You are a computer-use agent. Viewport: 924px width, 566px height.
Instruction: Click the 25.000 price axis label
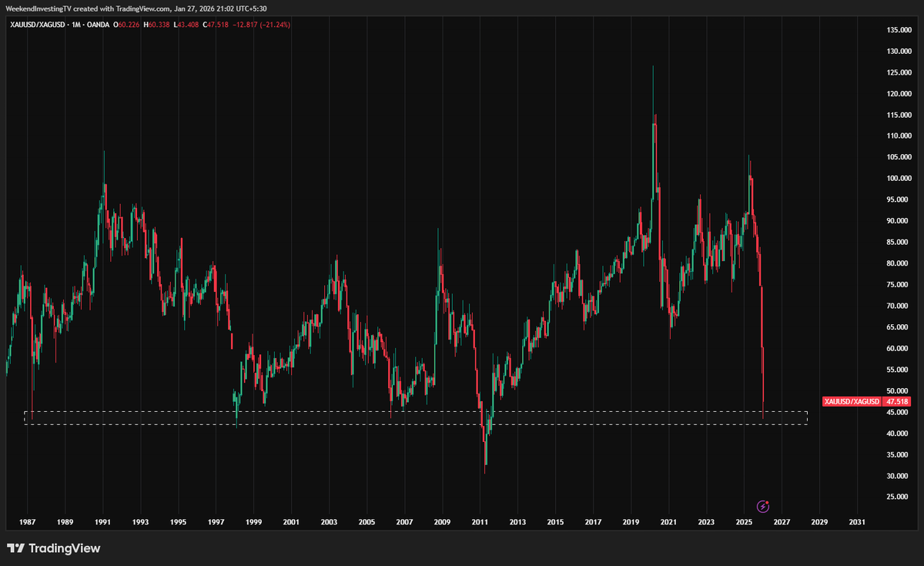click(x=899, y=497)
